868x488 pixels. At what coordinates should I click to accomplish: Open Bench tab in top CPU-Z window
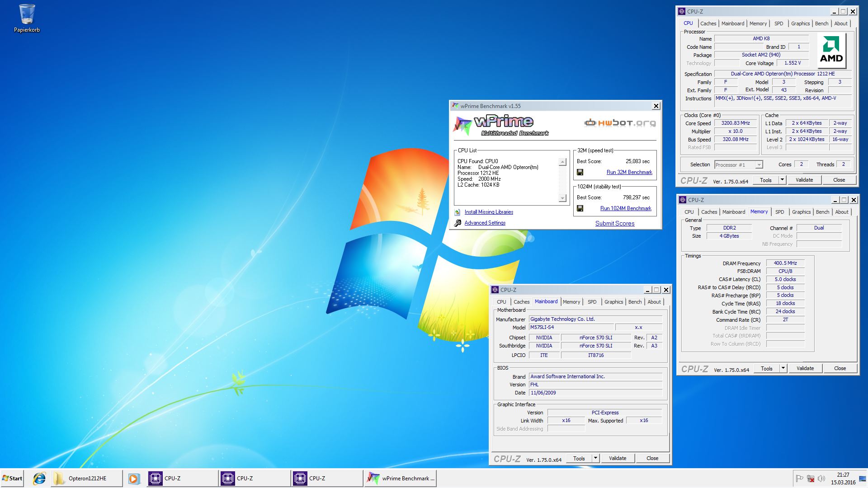(821, 23)
